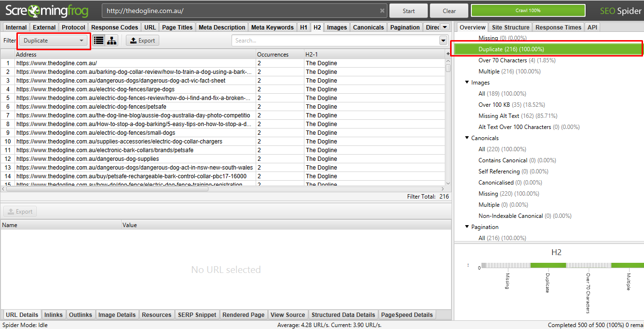Viewport: 644px width, 329px height.
Task: Select Self Referencing (0) filter
Action: point(513,172)
